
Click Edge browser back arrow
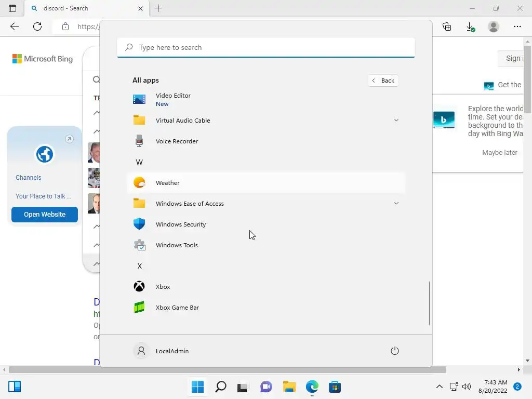[14, 26]
